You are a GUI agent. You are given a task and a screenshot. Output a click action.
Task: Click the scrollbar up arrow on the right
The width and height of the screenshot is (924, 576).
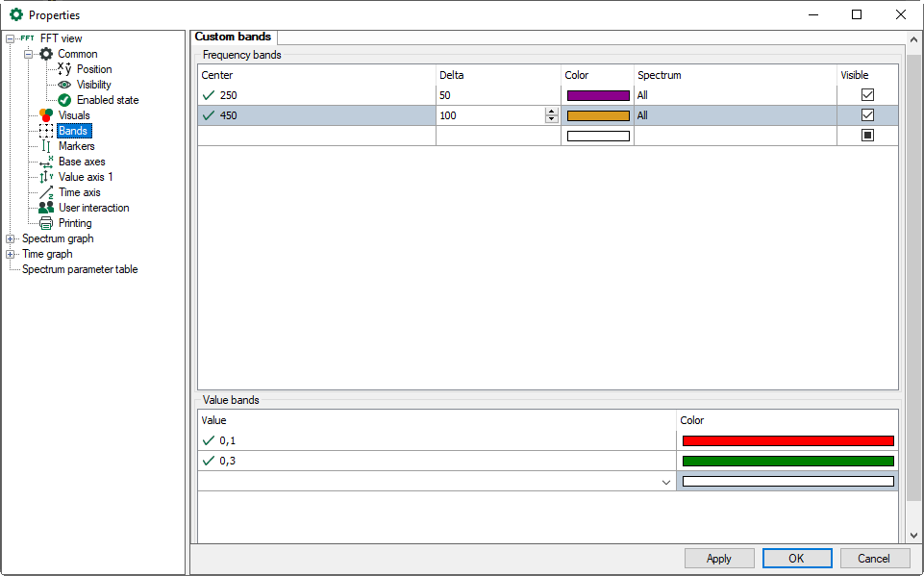pos(913,39)
